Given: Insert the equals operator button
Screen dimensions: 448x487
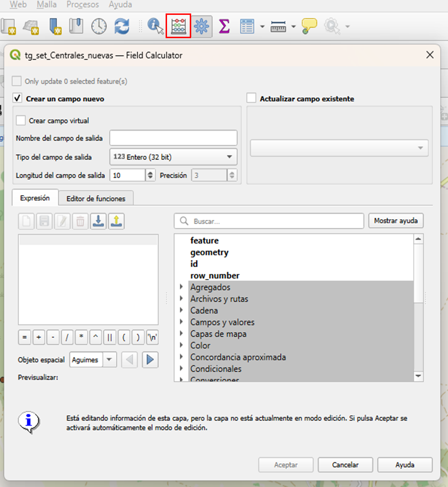Looking at the screenshot, I should click(x=25, y=337).
